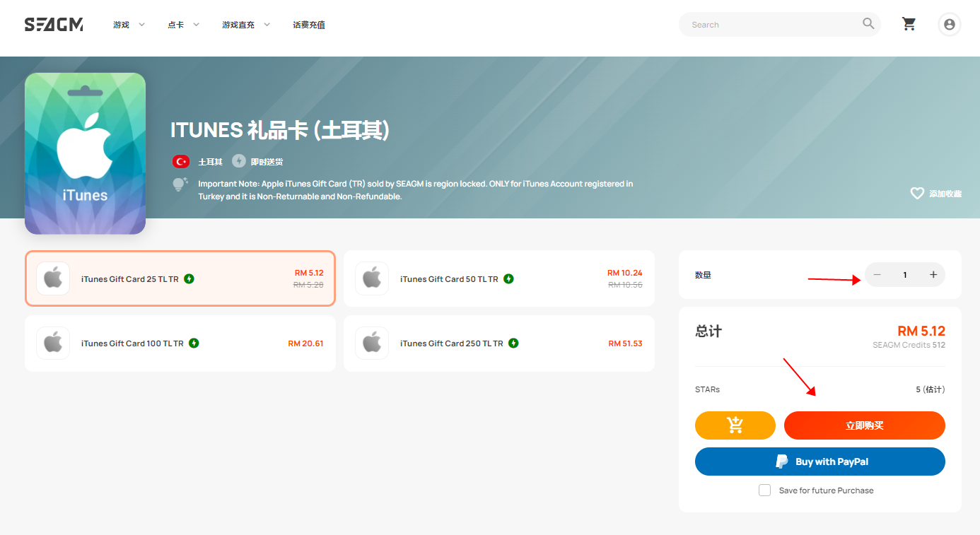Click the 立即购买 buy now button
This screenshot has width=980, height=535.
865,425
